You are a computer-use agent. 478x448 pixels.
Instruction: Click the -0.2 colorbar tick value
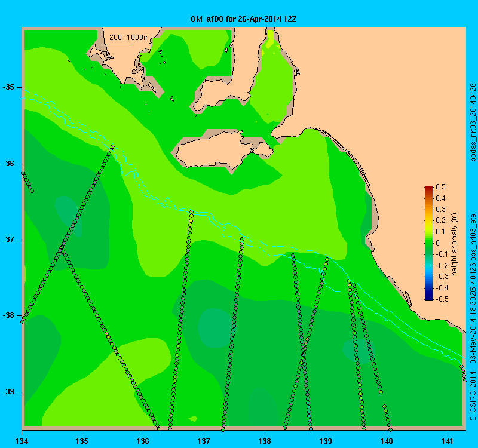tap(442, 265)
